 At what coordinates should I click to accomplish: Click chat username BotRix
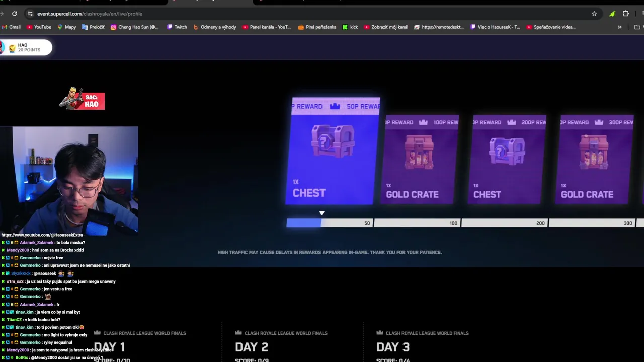pyautogui.click(x=22, y=358)
